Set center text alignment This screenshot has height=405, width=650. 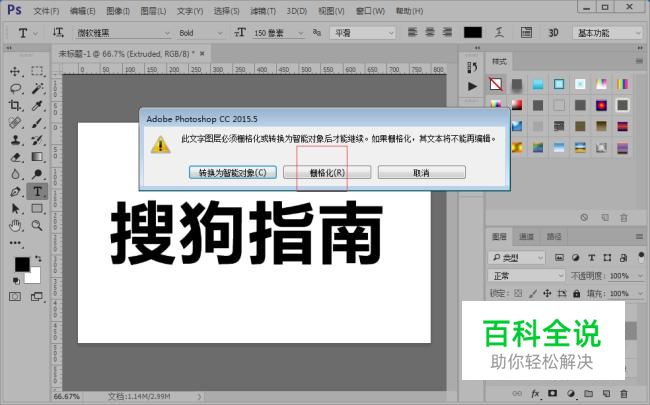[x=430, y=32]
